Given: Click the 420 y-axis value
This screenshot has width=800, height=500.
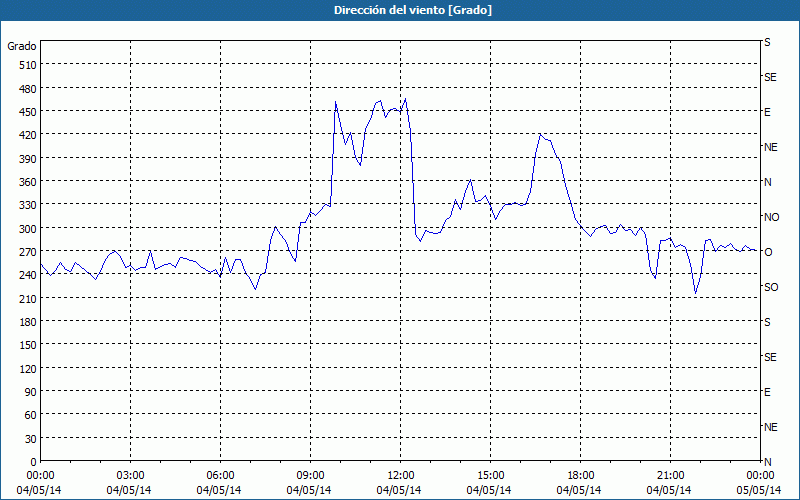Looking at the screenshot, I should click(29, 135).
